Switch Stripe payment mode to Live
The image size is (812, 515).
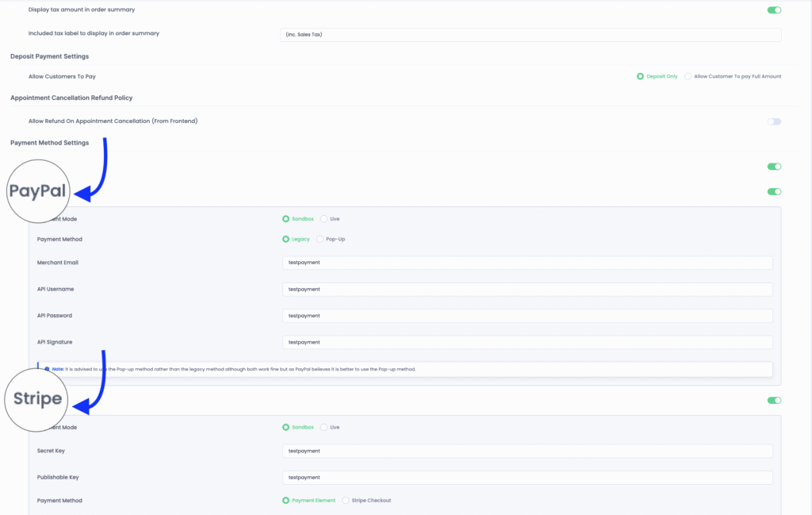pyautogui.click(x=324, y=427)
